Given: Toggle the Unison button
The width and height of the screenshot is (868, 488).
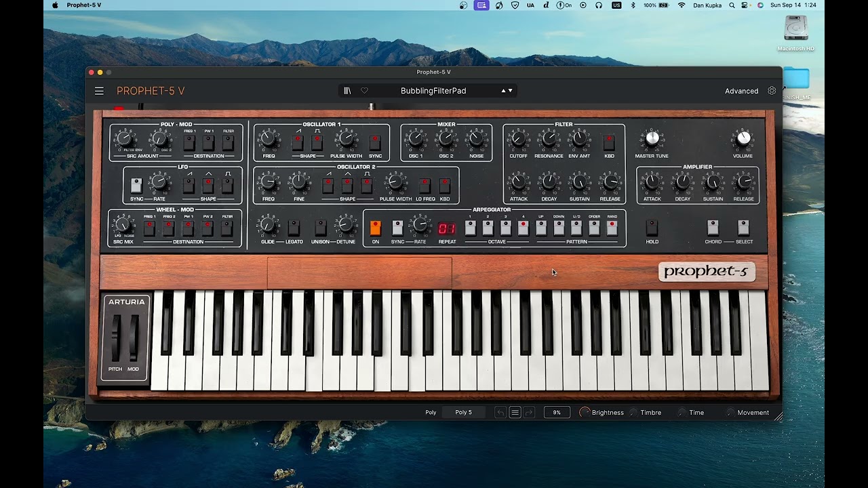Looking at the screenshot, I should [x=321, y=228].
